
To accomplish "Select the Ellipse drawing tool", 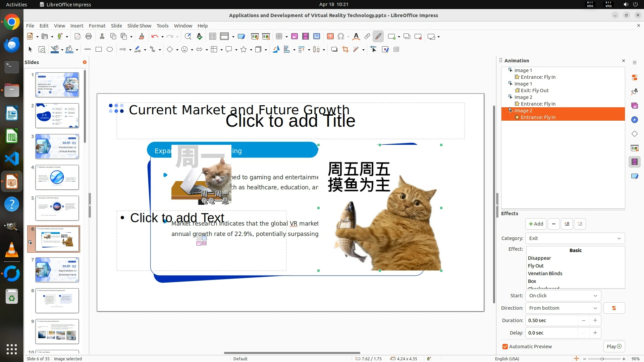I will point(110,50).
